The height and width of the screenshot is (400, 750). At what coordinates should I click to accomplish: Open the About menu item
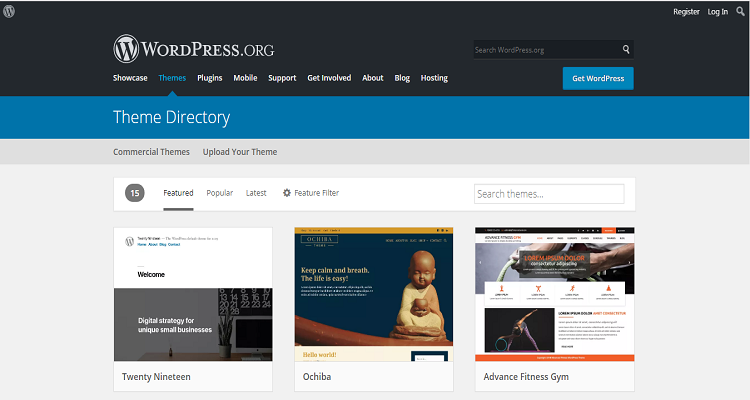(373, 78)
